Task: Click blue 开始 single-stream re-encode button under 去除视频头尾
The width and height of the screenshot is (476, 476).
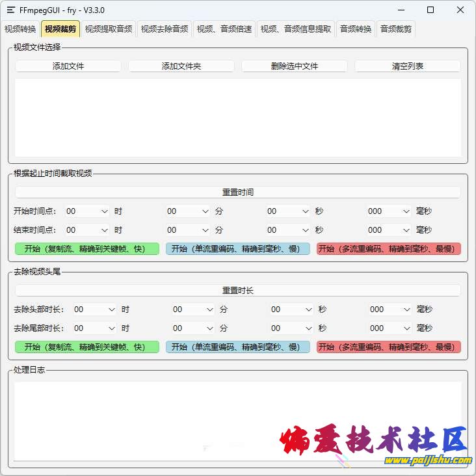Action: pyautogui.click(x=238, y=347)
